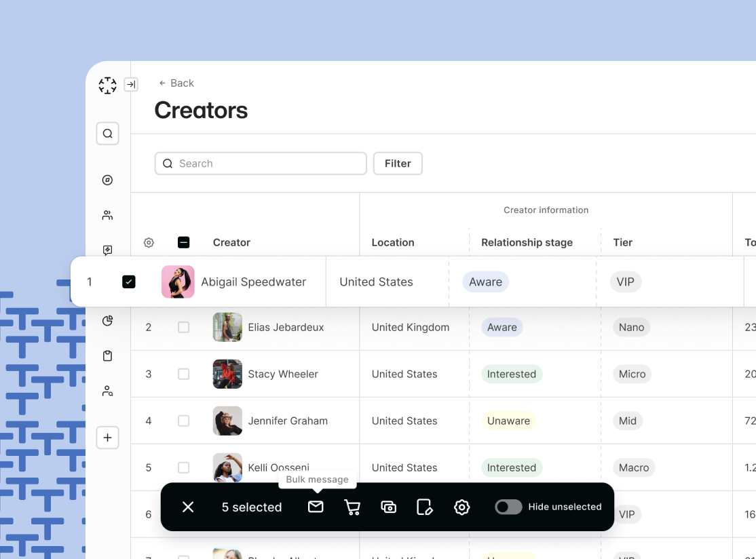Click the Relationship stage column header
The height and width of the screenshot is (559, 756).
point(527,242)
